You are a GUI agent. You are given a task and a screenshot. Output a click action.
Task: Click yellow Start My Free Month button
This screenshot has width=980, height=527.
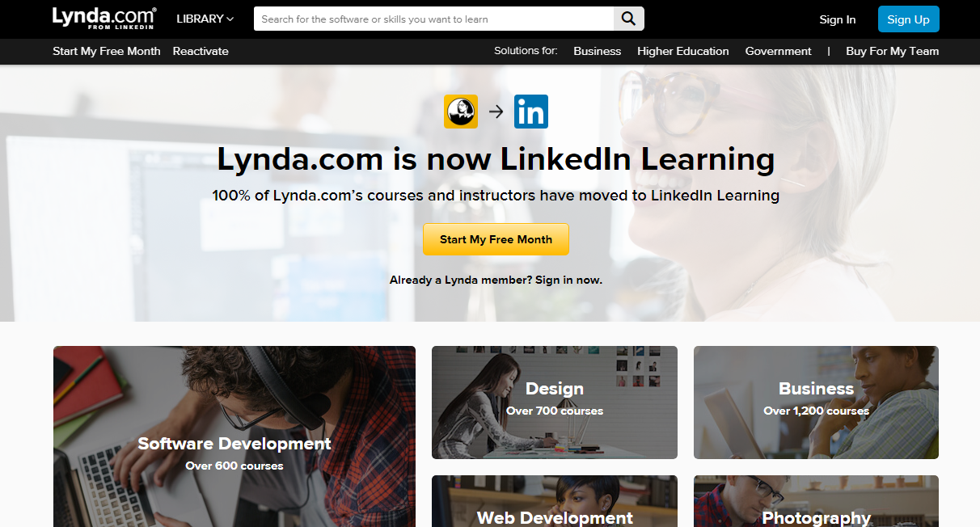(496, 239)
